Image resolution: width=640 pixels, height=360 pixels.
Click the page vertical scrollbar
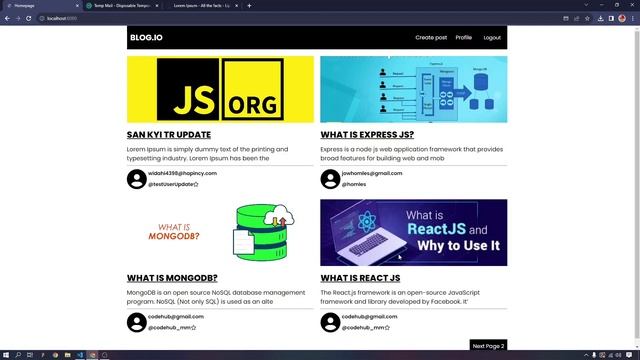[x=637, y=184]
